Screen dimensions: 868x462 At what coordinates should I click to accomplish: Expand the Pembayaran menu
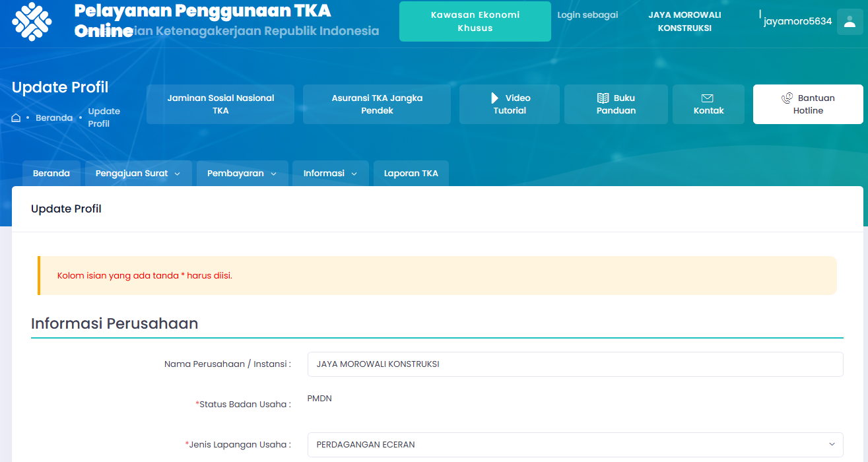242,174
